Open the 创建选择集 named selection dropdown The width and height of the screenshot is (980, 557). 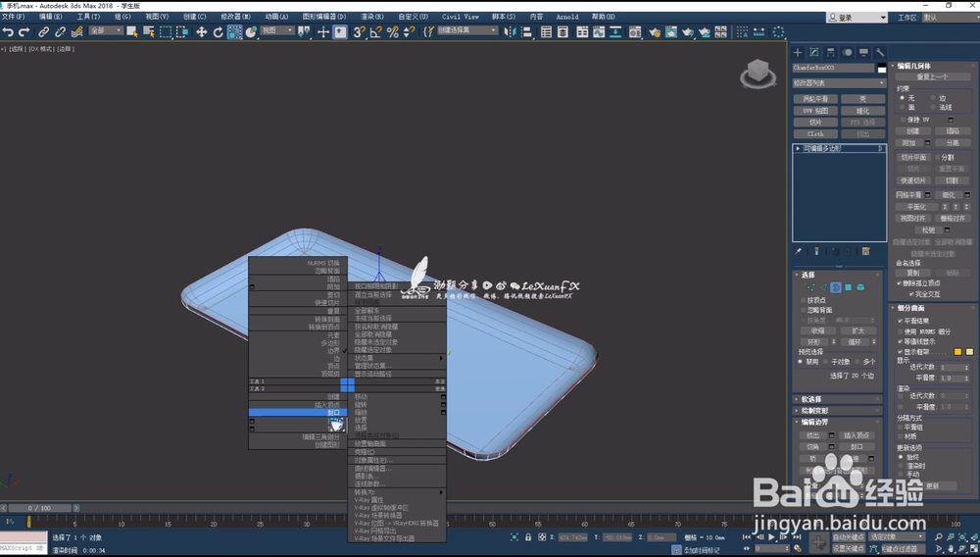point(466,30)
